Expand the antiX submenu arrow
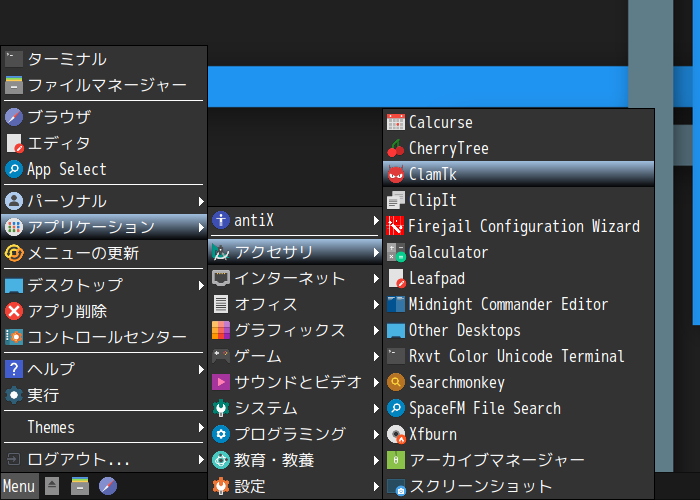Image resolution: width=700 pixels, height=500 pixels. [x=376, y=220]
